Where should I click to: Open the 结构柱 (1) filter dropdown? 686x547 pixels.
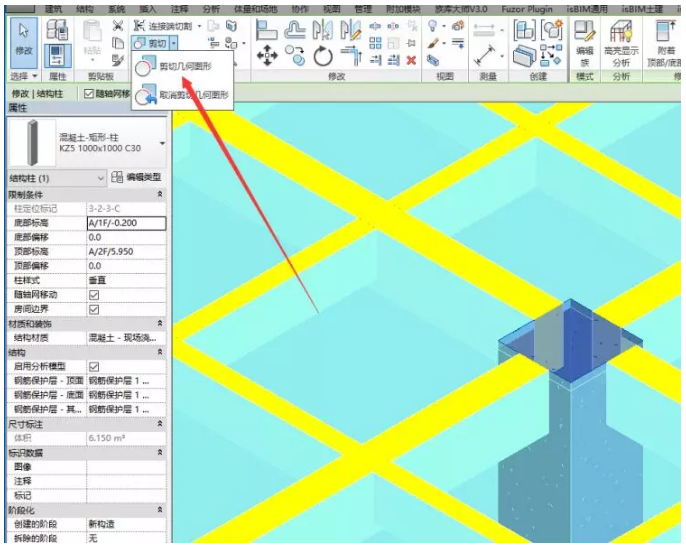57,178
